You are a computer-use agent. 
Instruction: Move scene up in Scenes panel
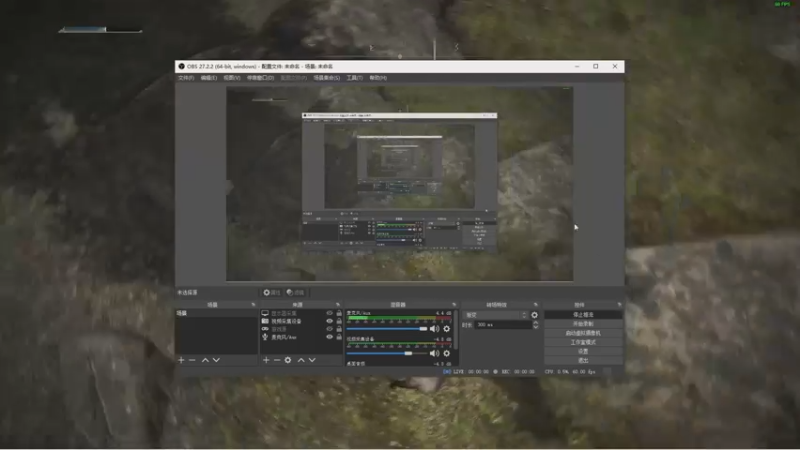(205, 360)
